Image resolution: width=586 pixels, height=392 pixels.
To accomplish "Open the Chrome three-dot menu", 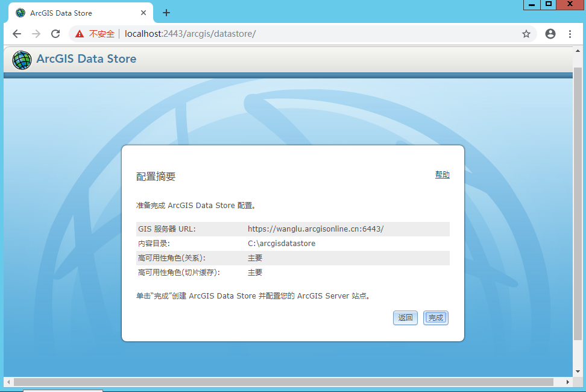I will pos(570,34).
